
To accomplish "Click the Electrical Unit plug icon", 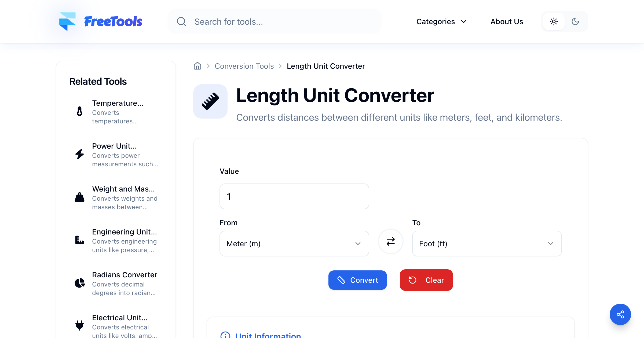I will tap(79, 325).
